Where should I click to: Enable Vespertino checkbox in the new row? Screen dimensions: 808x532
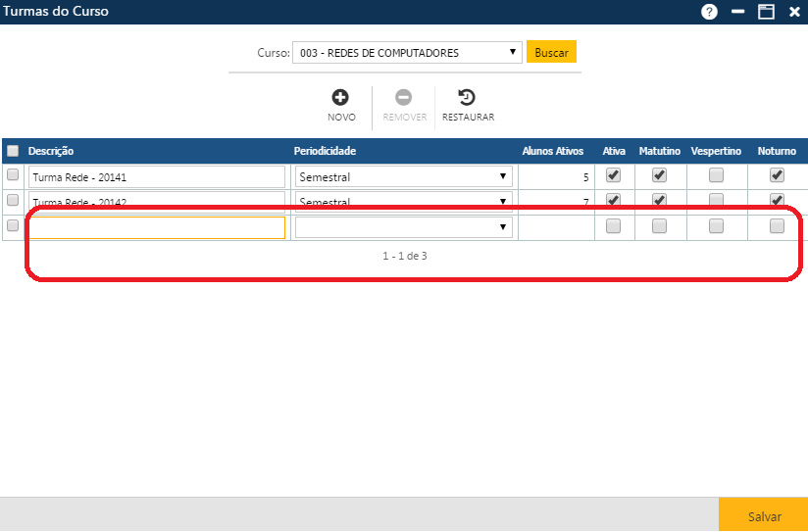pyautogui.click(x=716, y=226)
